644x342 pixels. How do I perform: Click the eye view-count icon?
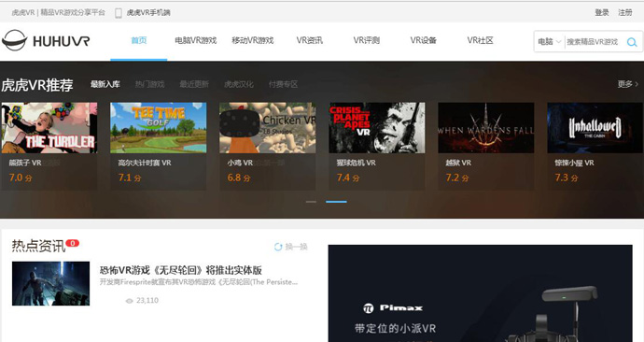point(129,301)
